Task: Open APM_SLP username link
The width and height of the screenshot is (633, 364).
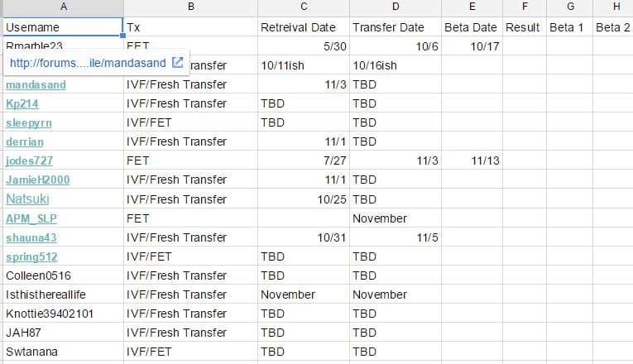Action: (x=31, y=218)
